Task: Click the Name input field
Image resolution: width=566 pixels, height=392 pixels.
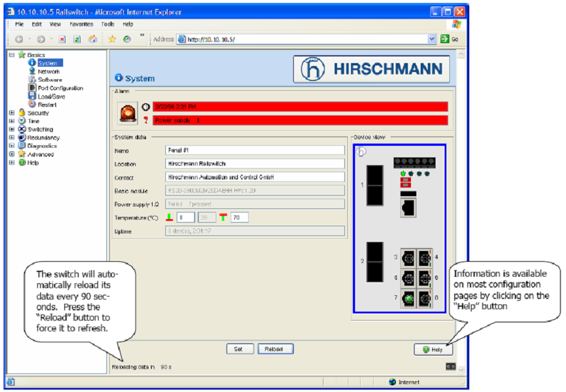Action: click(x=254, y=151)
